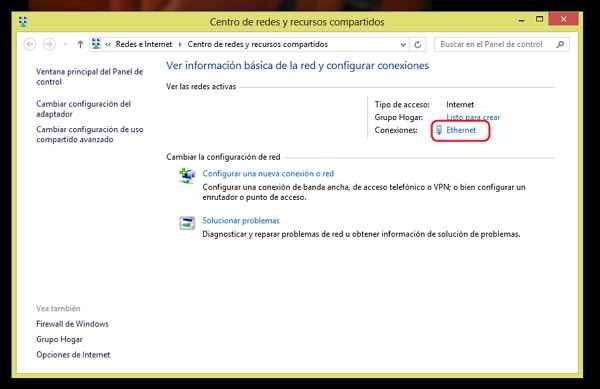The width and height of the screenshot is (600, 389).
Task: Select Redes e Internet breadcrumb
Action: pos(144,44)
